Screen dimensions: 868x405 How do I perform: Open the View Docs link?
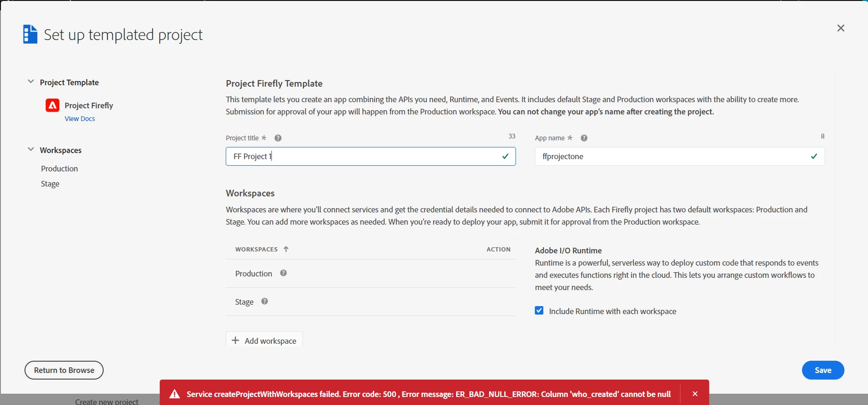click(80, 119)
